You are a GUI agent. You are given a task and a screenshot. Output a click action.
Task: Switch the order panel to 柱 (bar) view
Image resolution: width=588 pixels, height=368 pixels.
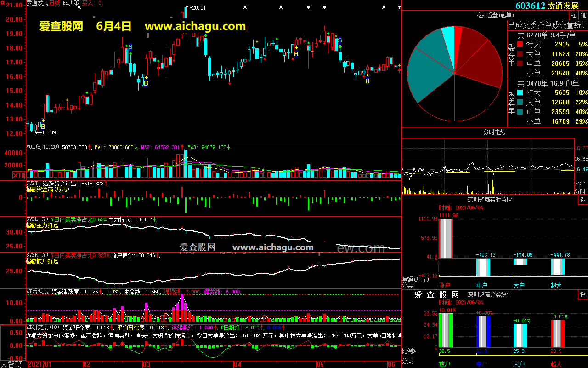(x=574, y=15)
